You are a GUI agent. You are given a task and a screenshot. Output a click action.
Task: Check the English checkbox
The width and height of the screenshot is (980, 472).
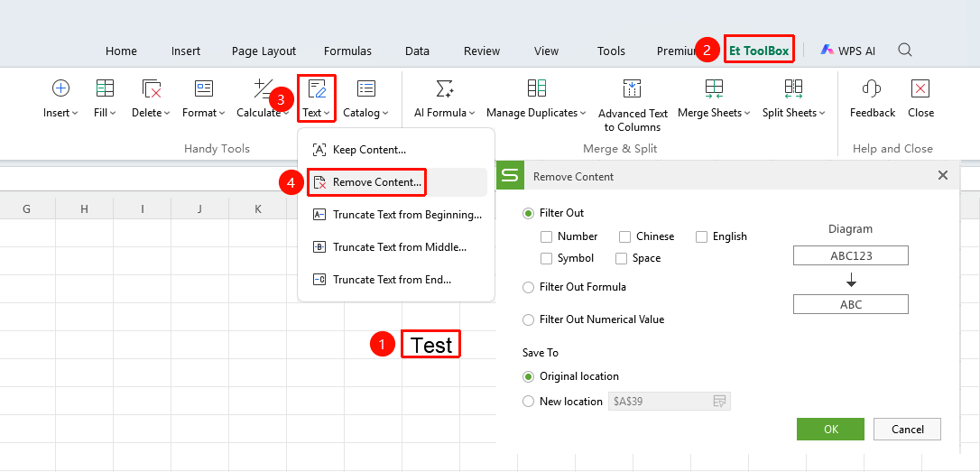point(701,237)
